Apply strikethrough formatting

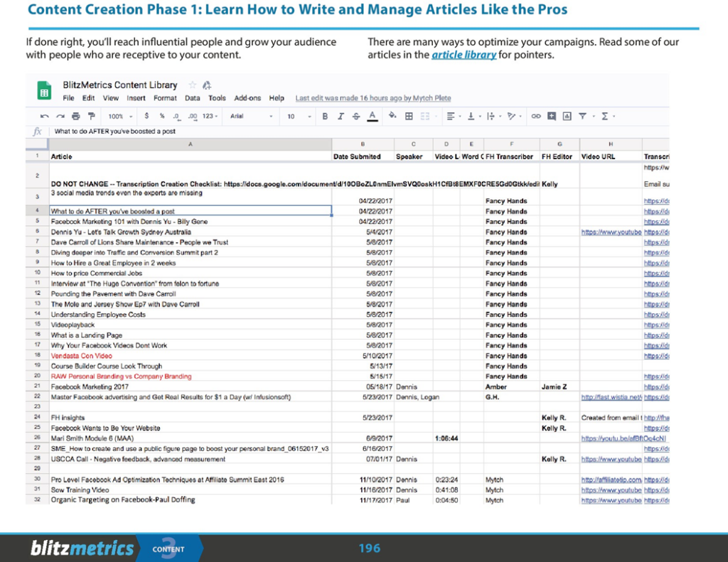356,116
